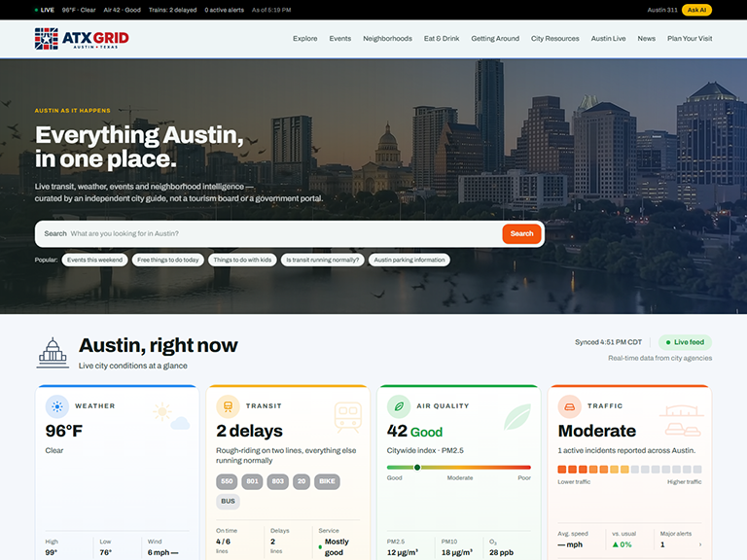The height and width of the screenshot is (560, 747).
Task: Click the Transit card train icon
Action: (229, 406)
